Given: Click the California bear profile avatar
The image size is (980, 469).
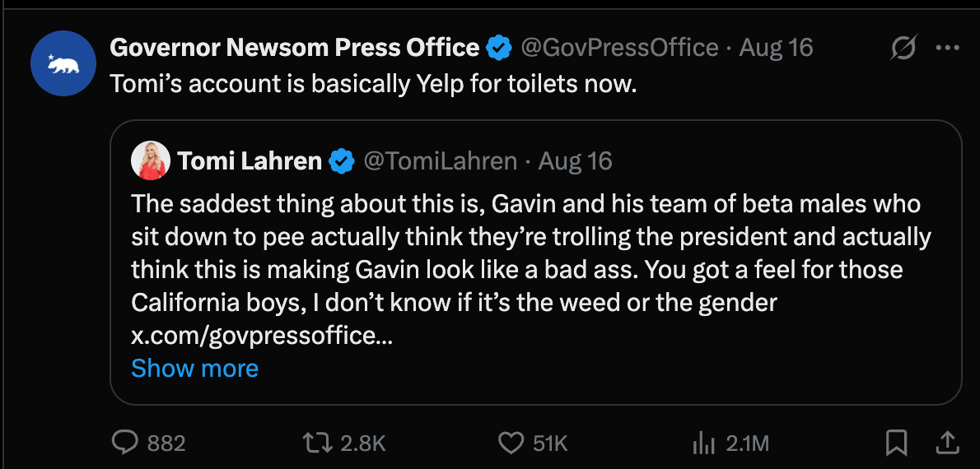Looking at the screenshot, I should click(x=63, y=63).
